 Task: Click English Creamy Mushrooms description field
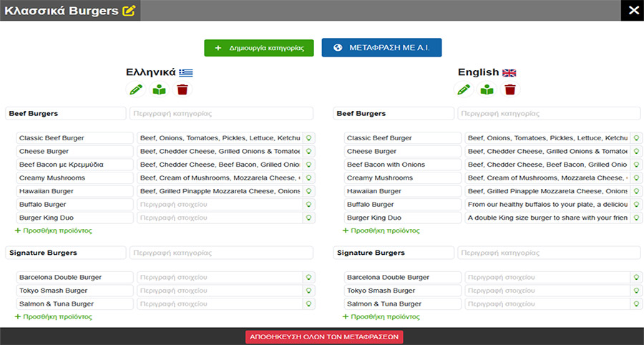[x=547, y=178]
